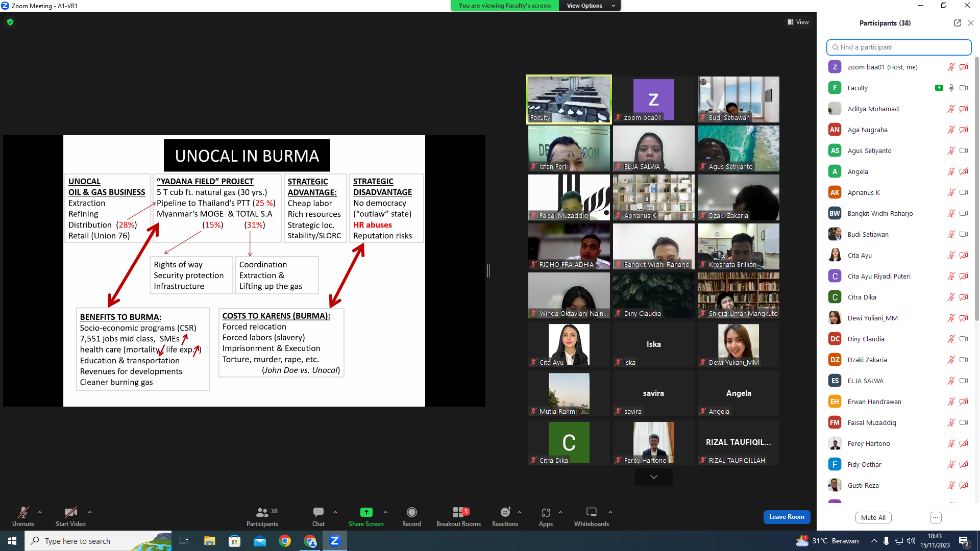Image resolution: width=980 pixels, height=551 pixels.
Task: Click the volume icon in system tray
Action: pyautogui.click(x=911, y=541)
